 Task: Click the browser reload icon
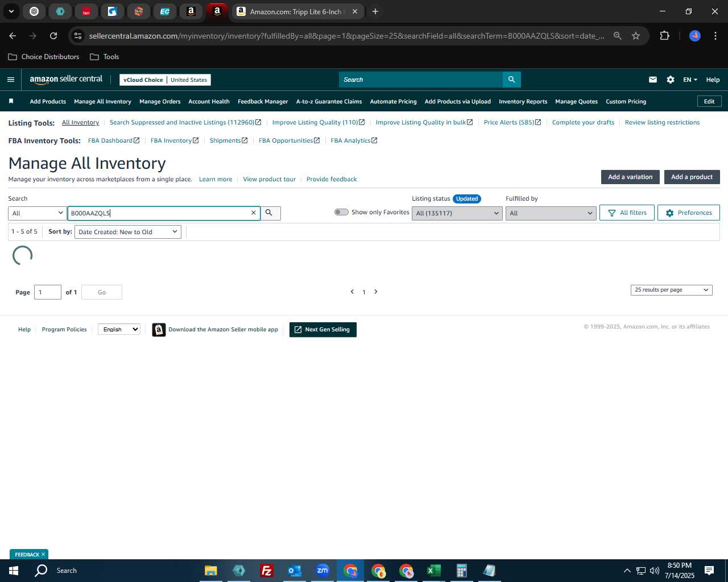click(53, 36)
